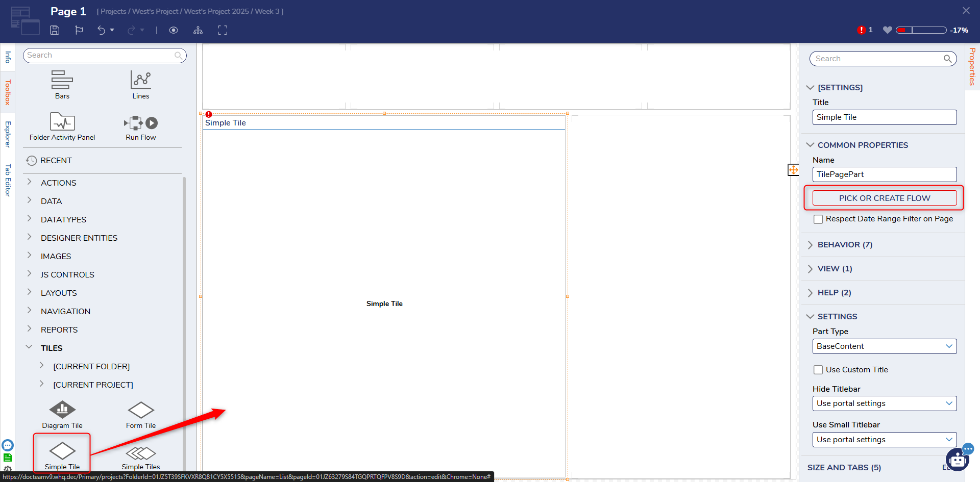Click the red error indicator badge
Viewport: 980px width, 482px height.
pyautogui.click(x=862, y=30)
